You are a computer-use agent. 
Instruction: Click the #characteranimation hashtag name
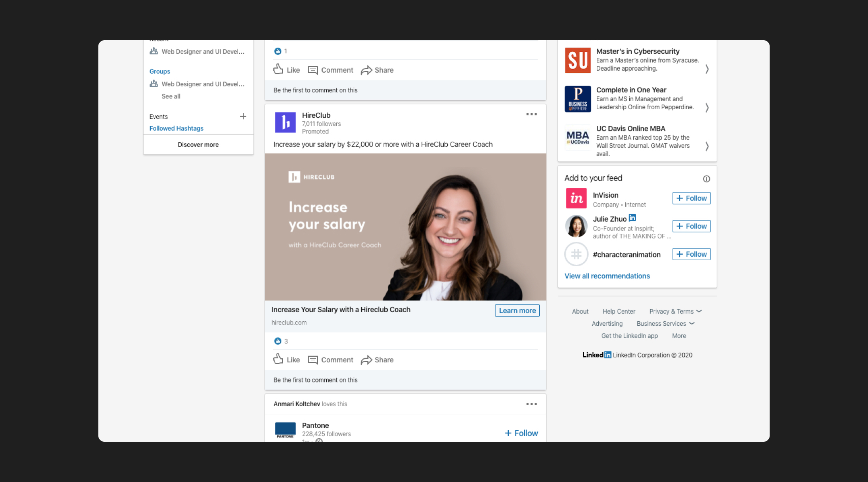(626, 255)
